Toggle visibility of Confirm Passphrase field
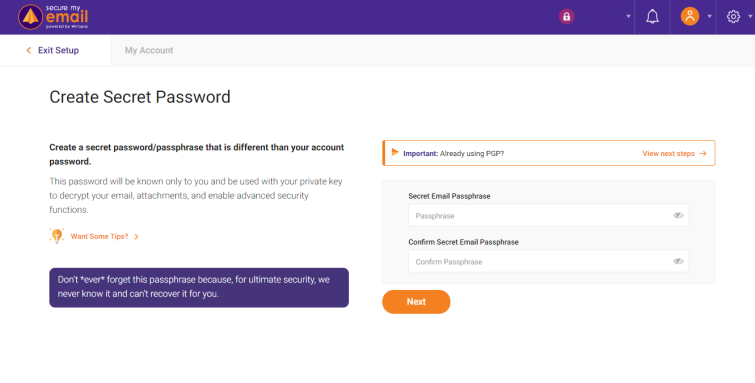Image resolution: width=755 pixels, height=383 pixels. (678, 262)
